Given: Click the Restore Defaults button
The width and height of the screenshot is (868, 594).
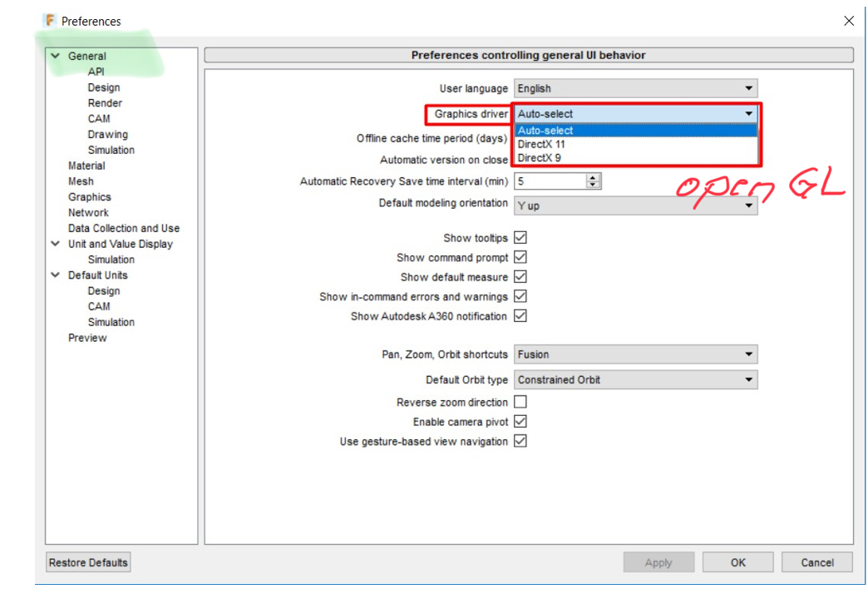Looking at the screenshot, I should click(87, 562).
